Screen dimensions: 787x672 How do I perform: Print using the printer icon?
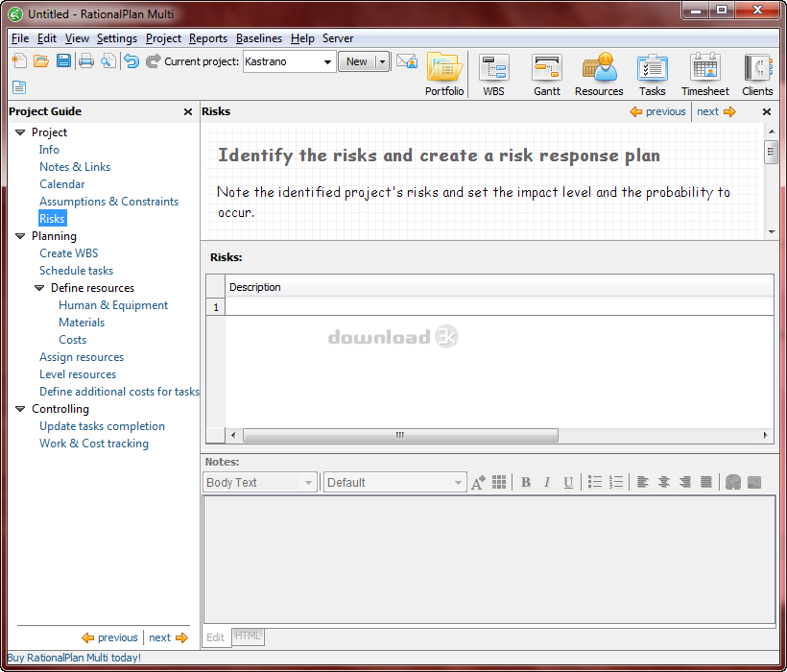(85, 61)
